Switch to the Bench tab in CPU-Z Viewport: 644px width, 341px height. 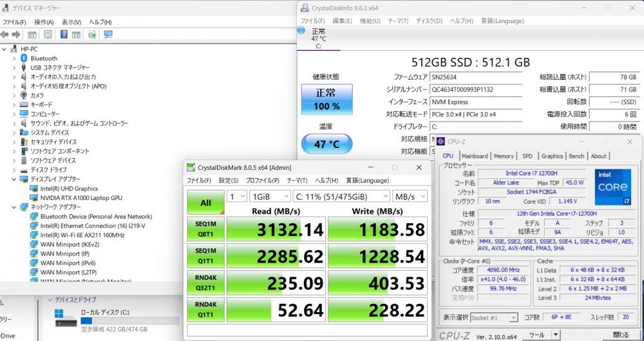pyautogui.click(x=576, y=156)
